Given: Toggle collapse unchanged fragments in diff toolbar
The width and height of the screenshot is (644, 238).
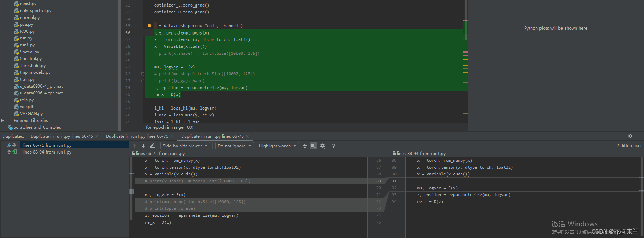Looking at the screenshot, I should (305, 146).
